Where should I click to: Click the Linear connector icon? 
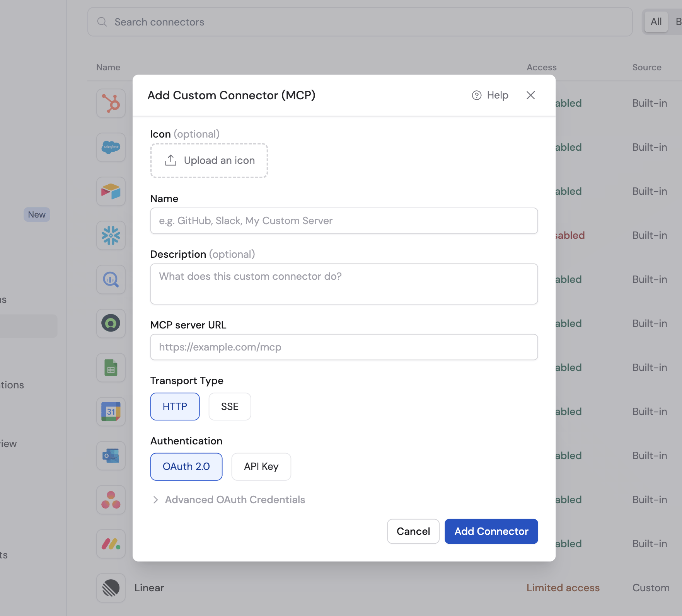111,588
